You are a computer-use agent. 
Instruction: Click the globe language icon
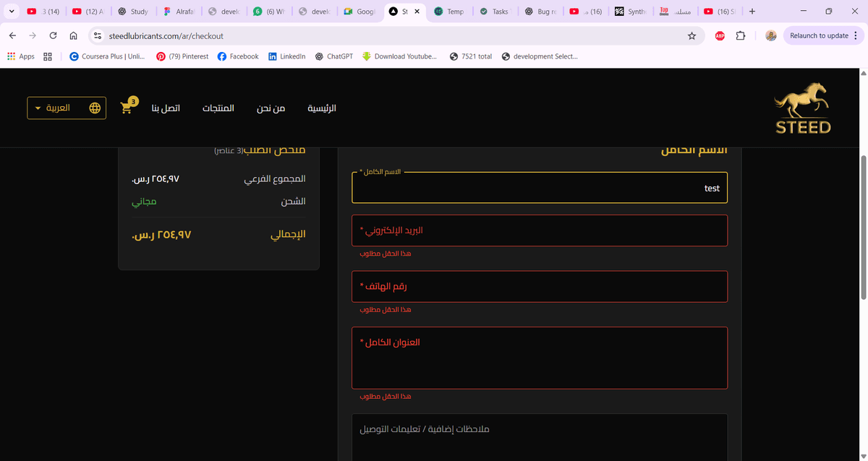pos(95,108)
